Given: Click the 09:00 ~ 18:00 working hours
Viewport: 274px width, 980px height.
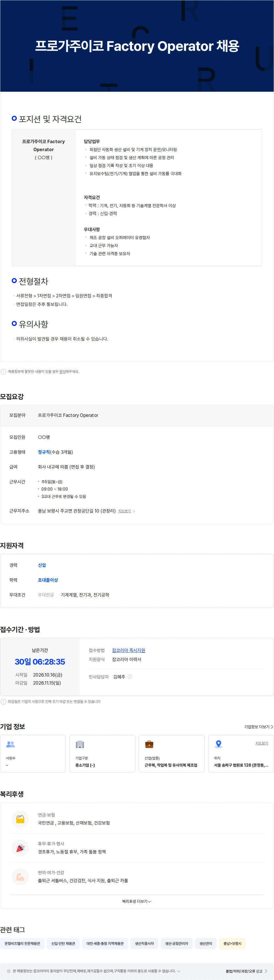Looking at the screenshot, I should pyautogui.click(x=54, y=489).
